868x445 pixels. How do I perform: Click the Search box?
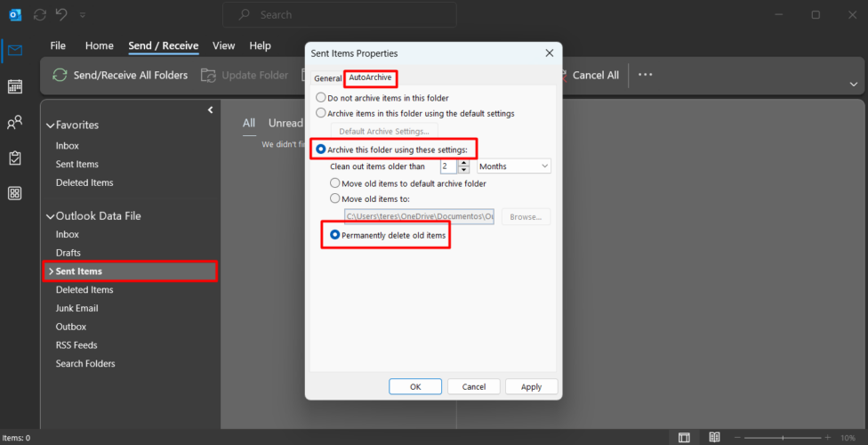point(340,15)
